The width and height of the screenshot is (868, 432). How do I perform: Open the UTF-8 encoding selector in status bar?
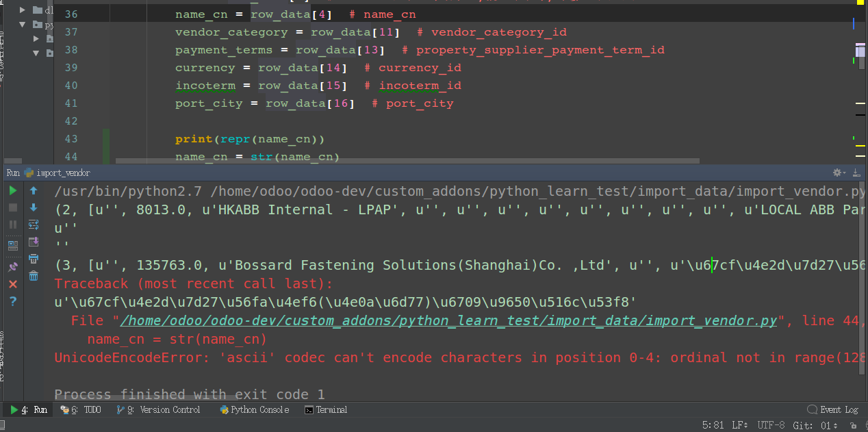click(770, 425)
